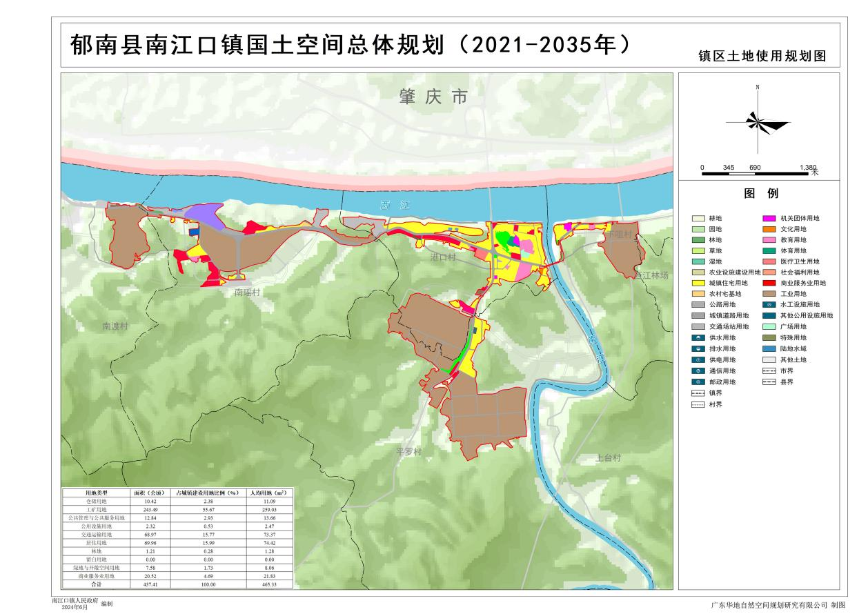868x614 pixels.
Task: Click the north arrow compass rose
Action: click(x=759, y=123)
